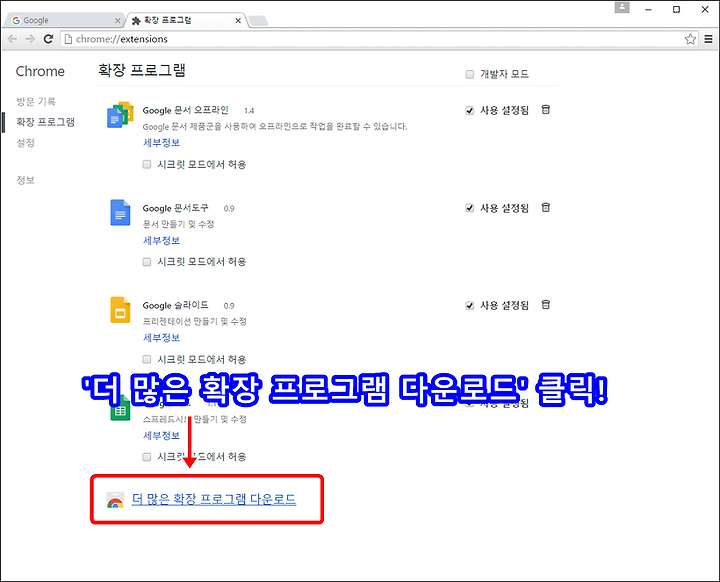Viewport: 720px width, 582px height.
Task: Click the Google 슬라이드 extension title
Action: click(x=175, y=305)
